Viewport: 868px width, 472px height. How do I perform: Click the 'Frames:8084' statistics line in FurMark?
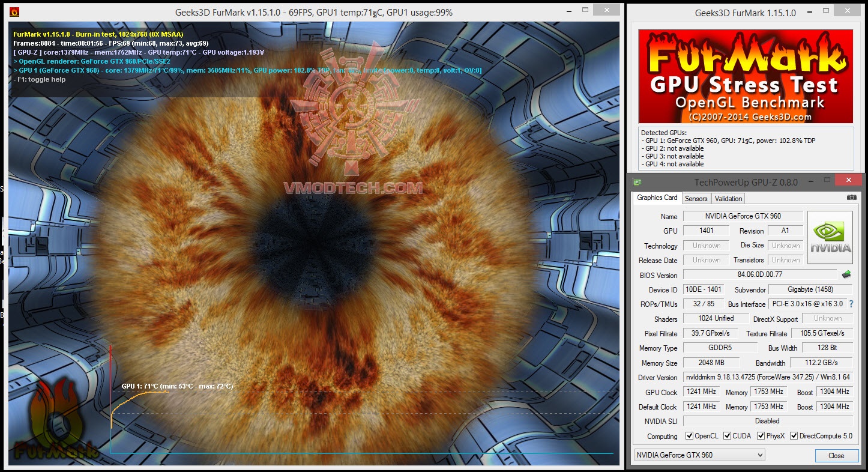point(111,43)
